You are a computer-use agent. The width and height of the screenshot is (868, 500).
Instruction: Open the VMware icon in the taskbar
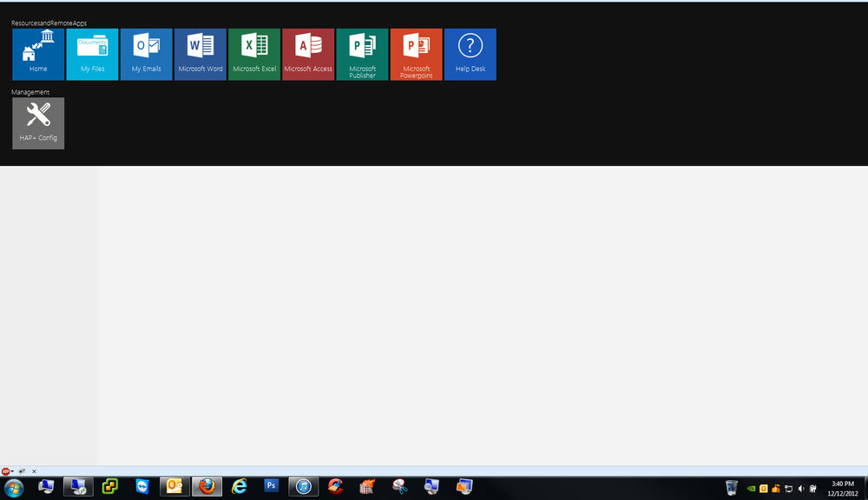click(110, 487)
